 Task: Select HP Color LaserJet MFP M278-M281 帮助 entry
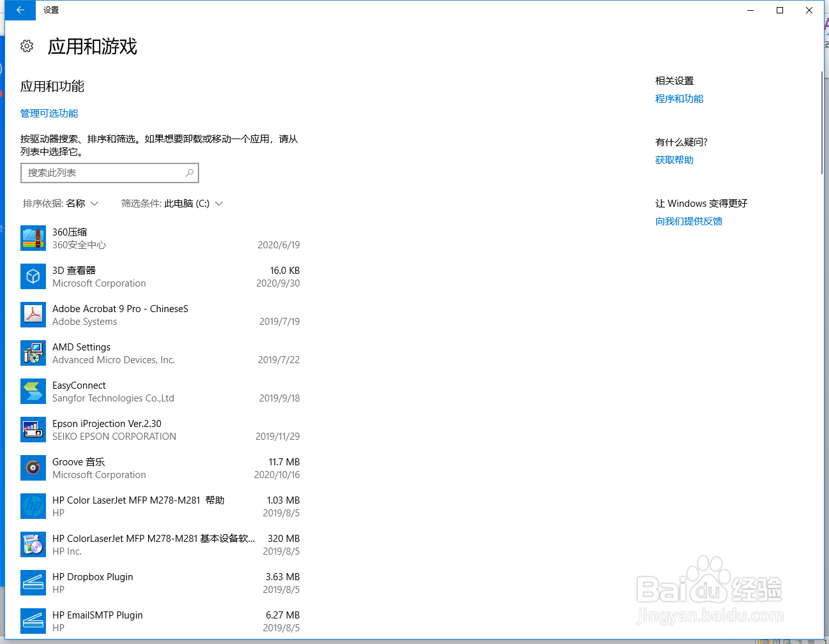160,506
